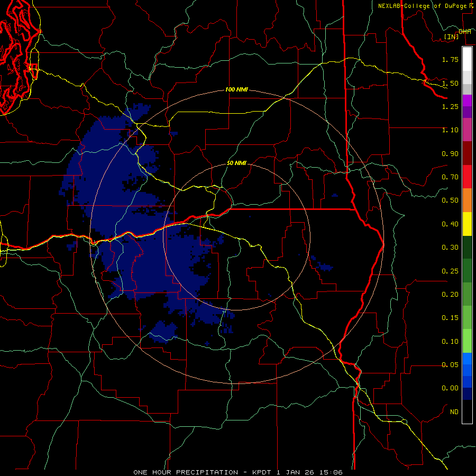Select the 1.10 legend value label
This screenshot has height=476, width=476.
(x=450, y=130)
